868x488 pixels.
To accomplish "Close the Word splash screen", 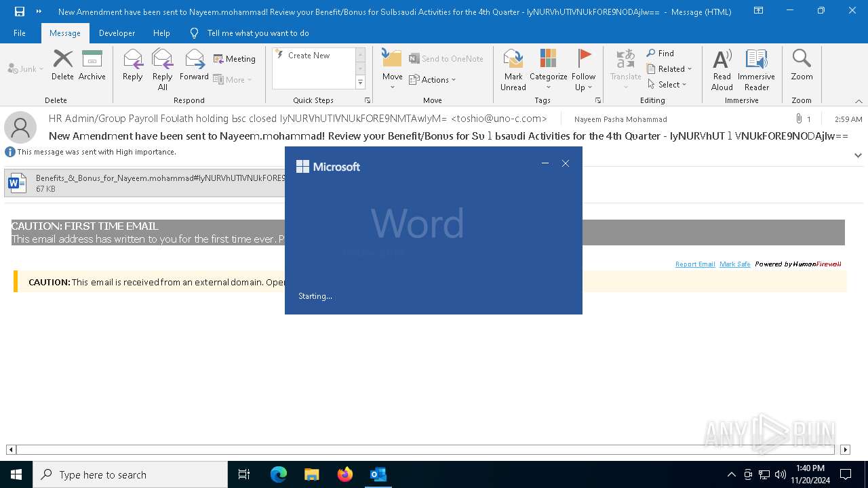I will click(566, 163).
